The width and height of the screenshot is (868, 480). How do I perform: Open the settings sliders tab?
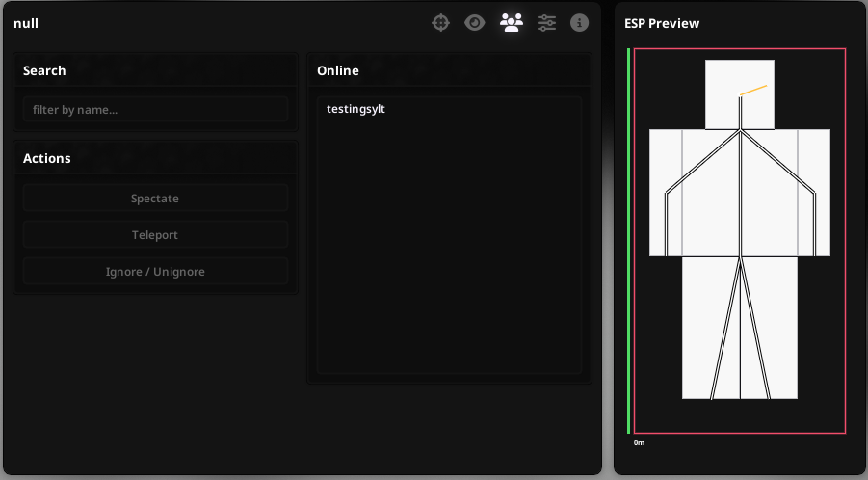point(546,23)
